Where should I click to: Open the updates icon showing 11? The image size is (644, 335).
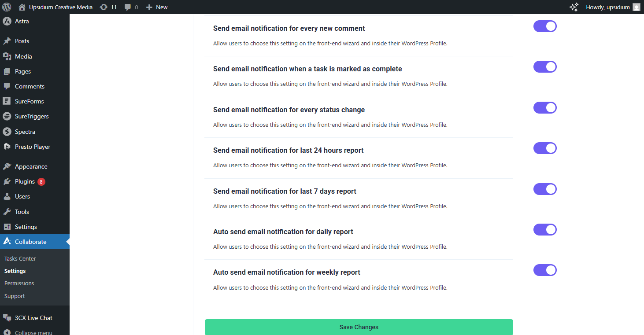tap(104, 7)
